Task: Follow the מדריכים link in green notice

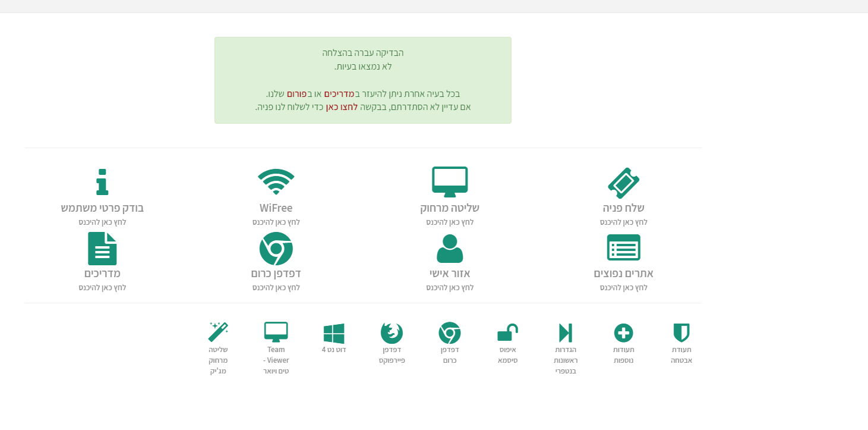Action: point(339,94)
